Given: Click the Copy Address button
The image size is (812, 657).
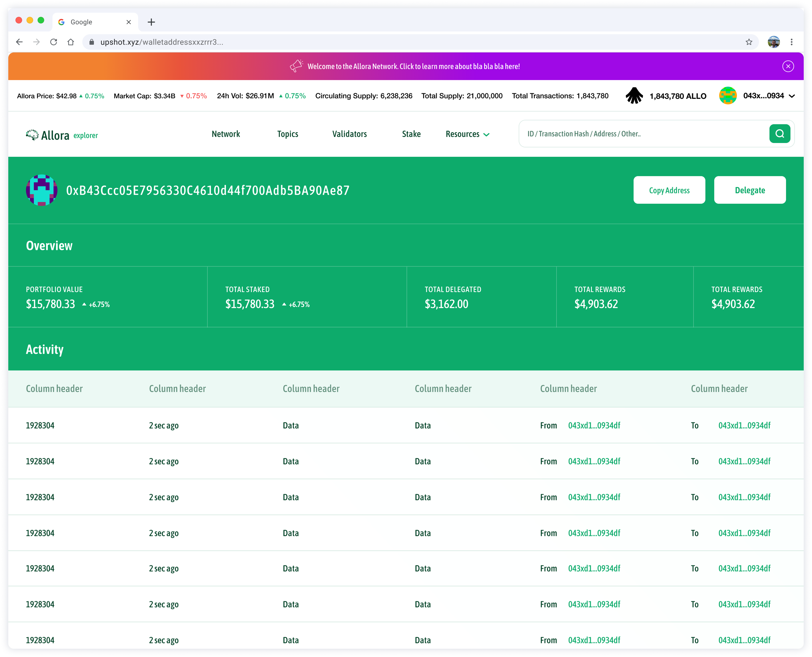Looking at the screenshot, I should pos(669,190).
